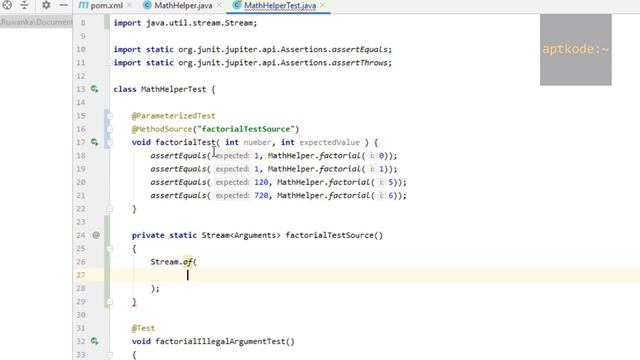
Task: Click the 'private static' keywords on line 24
Action: click(164, 235)
